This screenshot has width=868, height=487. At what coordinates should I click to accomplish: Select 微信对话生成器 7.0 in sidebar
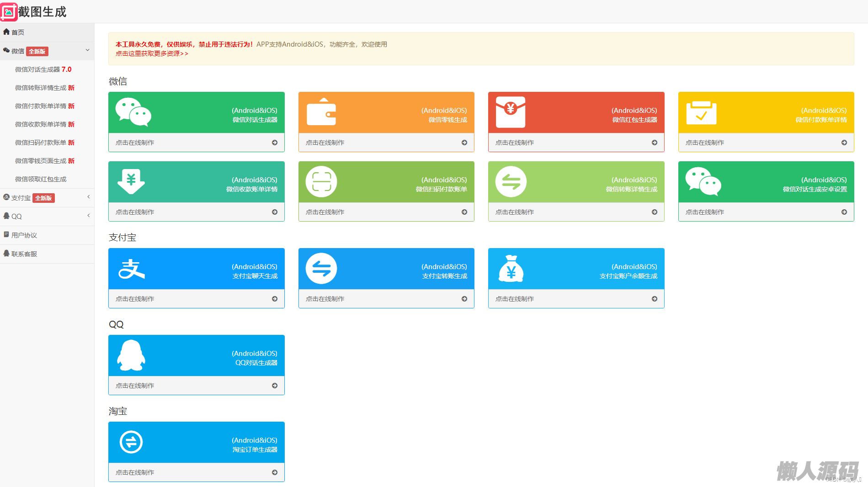pos(43,69)
